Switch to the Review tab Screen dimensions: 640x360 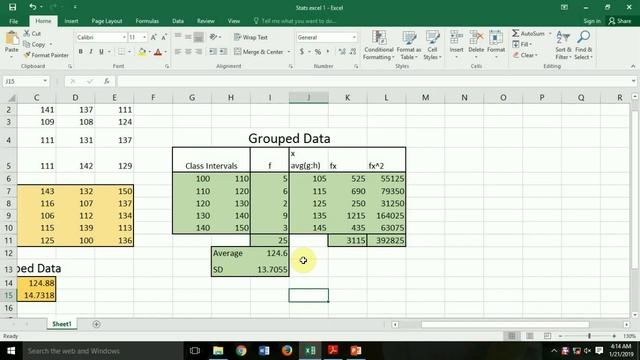[x=206, y=21]
